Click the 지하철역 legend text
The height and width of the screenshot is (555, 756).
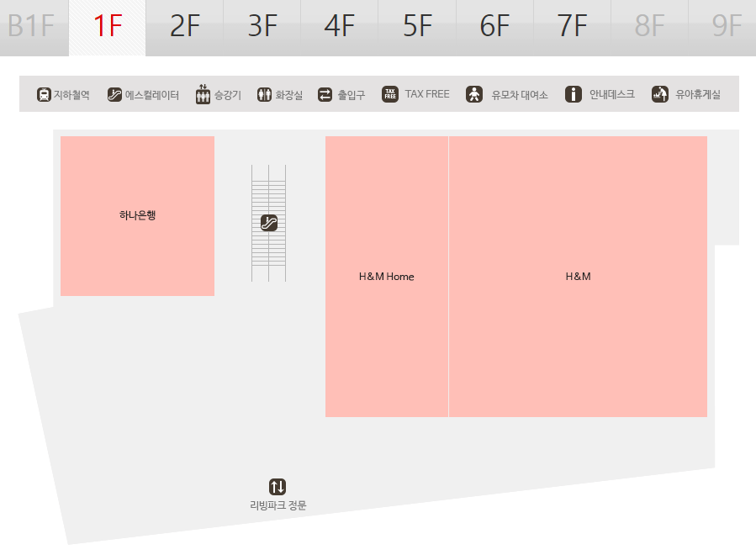(71, 95)
